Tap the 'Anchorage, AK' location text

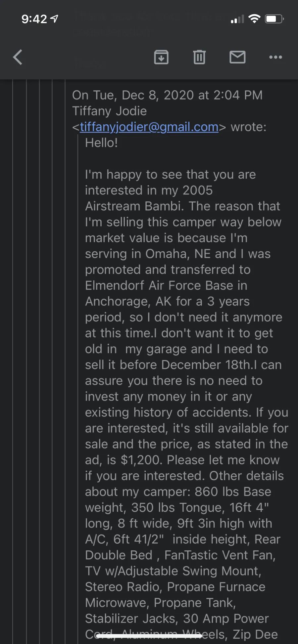click(x=128, y=302)
